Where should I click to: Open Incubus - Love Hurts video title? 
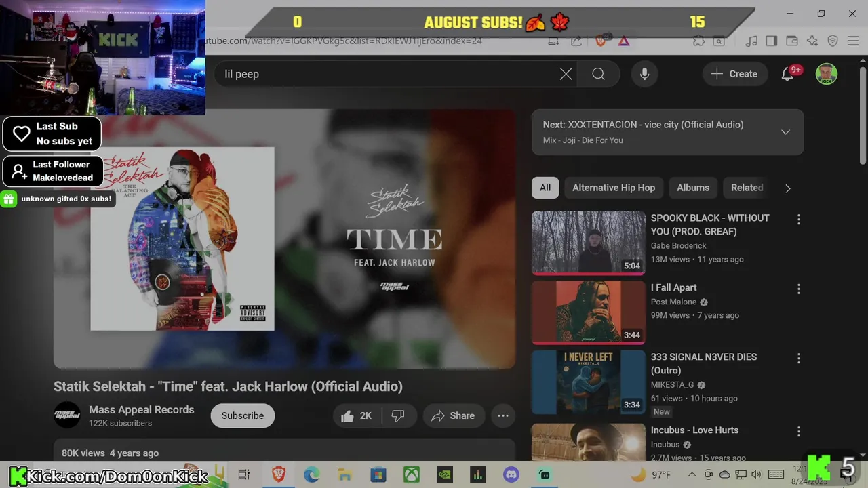pos(694,430)
